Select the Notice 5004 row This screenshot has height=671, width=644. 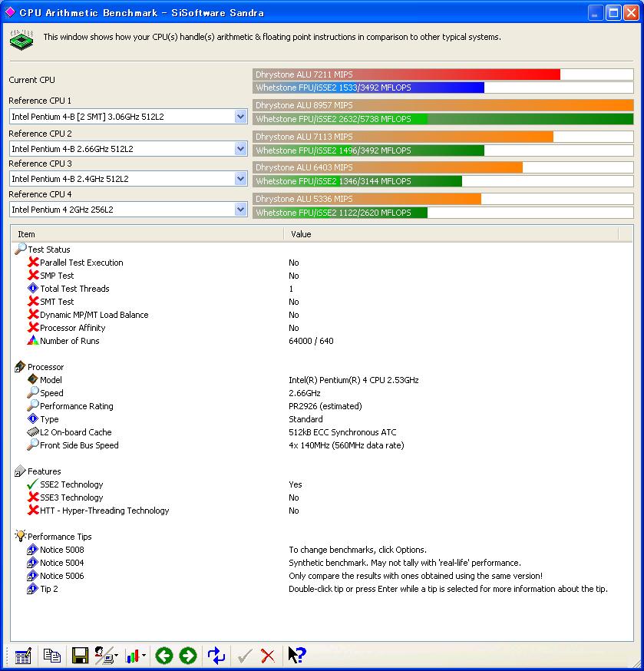coord(322,563)
